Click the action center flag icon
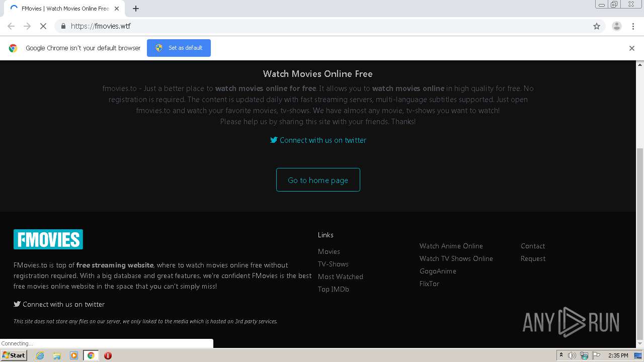 click(x=596, y=355)
